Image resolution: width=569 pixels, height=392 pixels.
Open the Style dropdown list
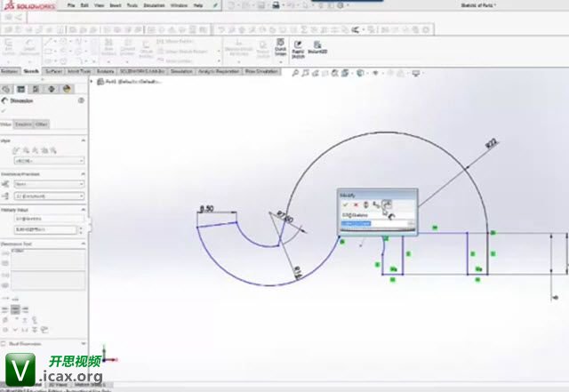49,160
